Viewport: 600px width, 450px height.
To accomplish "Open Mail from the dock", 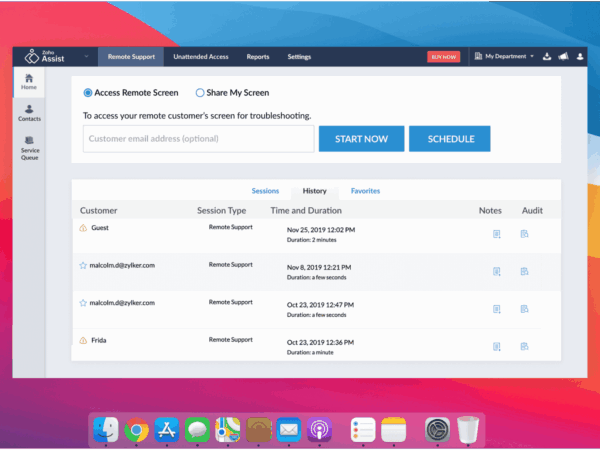I will coord(289,430).
